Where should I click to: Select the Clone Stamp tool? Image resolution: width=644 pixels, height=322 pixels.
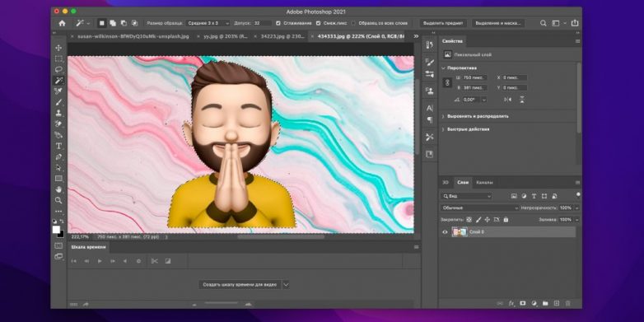coord(58,113)
